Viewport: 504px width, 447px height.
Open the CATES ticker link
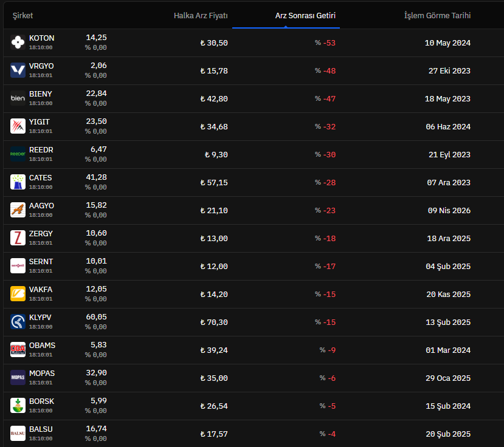coord(41,178)
